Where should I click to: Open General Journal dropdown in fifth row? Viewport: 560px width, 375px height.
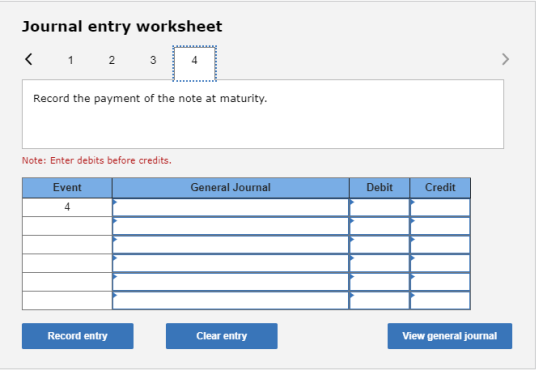(230, 282)
